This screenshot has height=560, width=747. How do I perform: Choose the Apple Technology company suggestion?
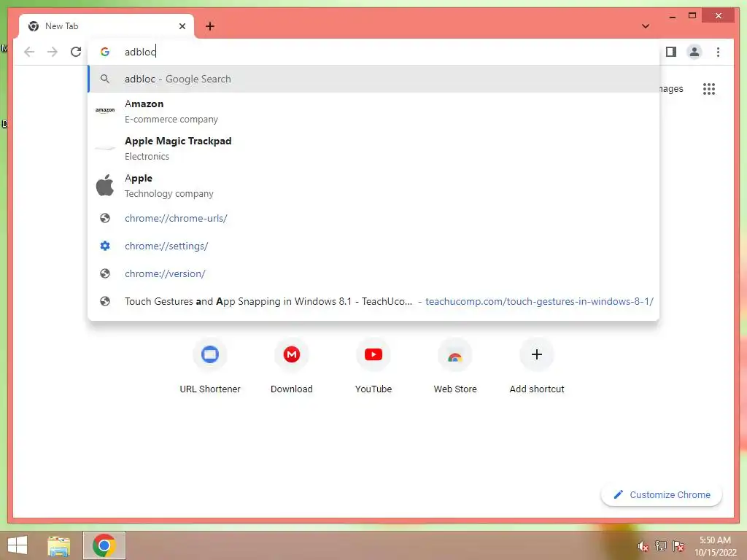374,185
